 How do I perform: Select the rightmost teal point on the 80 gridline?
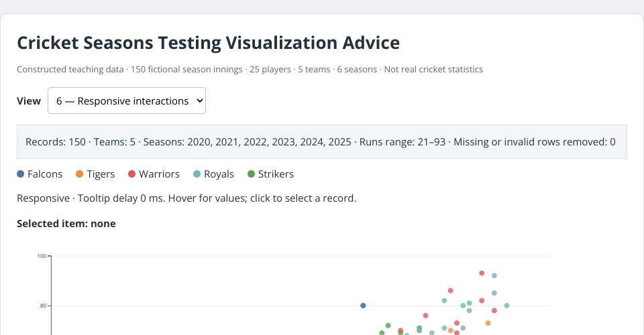(x=507, y=306)
